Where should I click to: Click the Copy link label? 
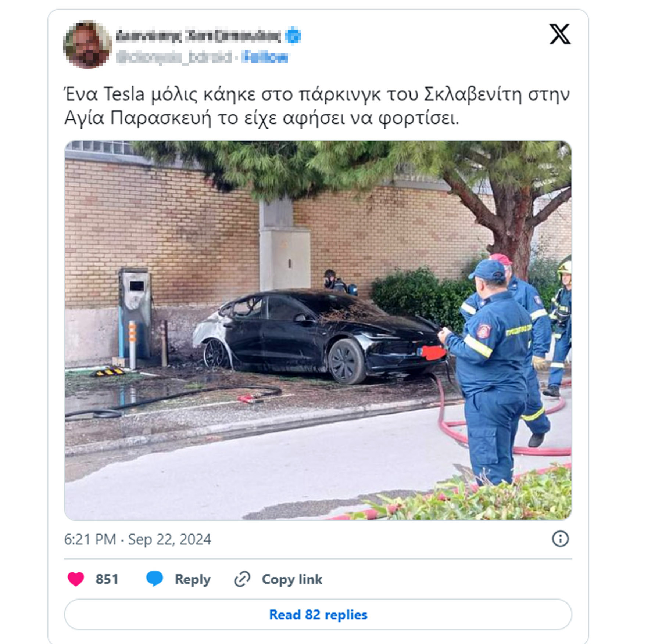(x=292, y=579)
